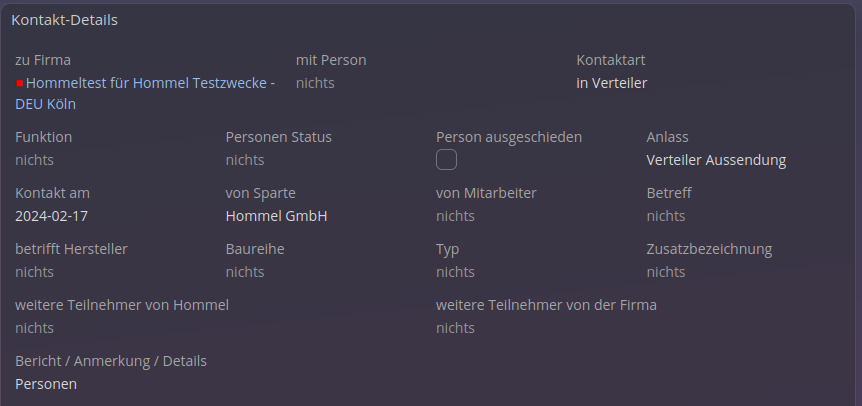Click the Typ value field
The image size is (862, 406).
point(455,272)
